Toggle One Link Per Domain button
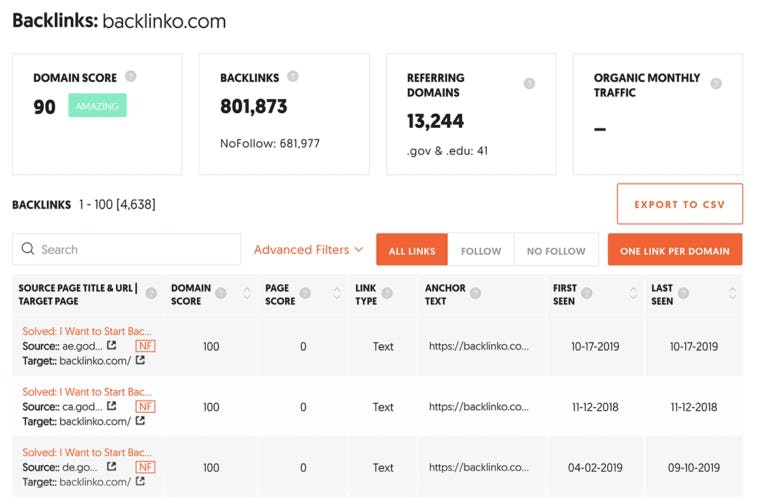 [x=675, y=250]
